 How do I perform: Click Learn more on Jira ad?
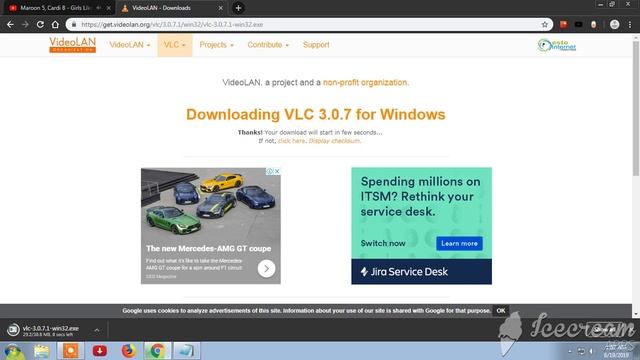459,243
